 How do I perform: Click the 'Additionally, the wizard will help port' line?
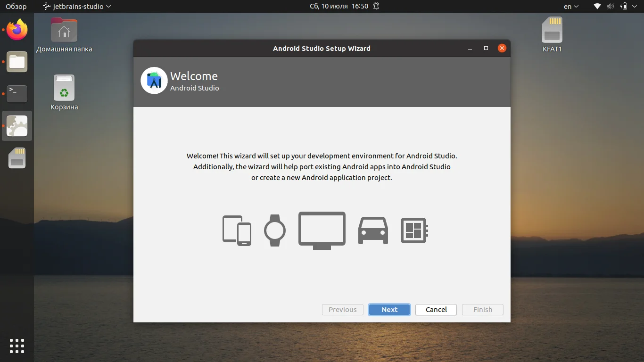coord(322,167)
